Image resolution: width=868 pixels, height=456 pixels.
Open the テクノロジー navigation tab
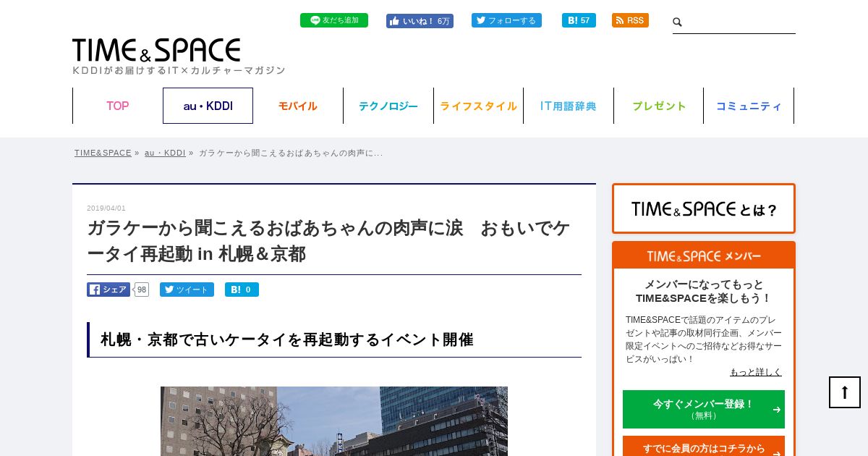coord(388,106)
